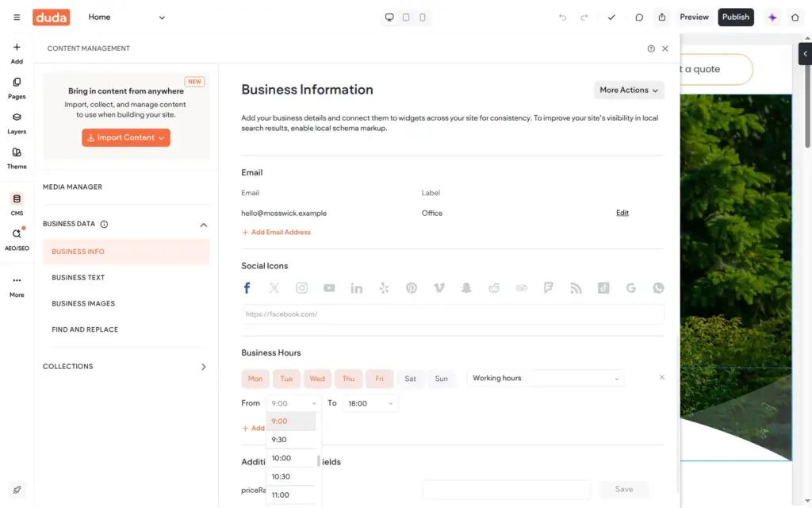Image resolution: width=812 pixels, height=508 pixels.
Task: Open the More sidebar options
Action: tap(17, 286)
